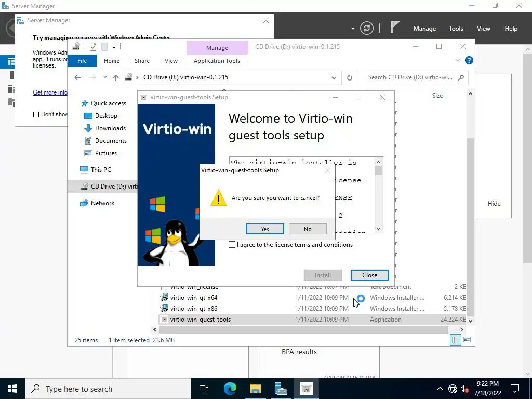
Task: Click the Close button in Virtio-win setup
Action: pyautogui.click(x=369, y=275)
